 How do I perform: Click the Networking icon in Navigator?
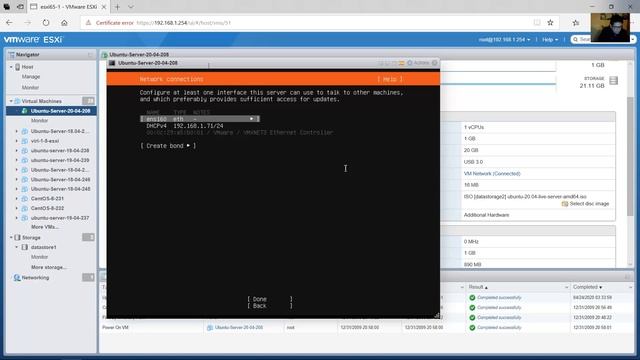coord(17,278)
